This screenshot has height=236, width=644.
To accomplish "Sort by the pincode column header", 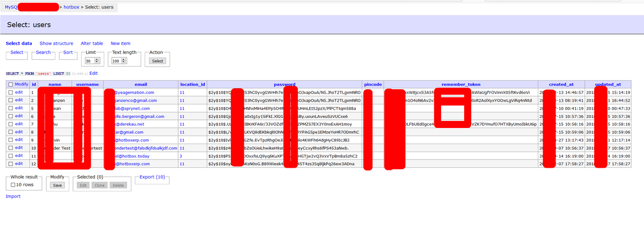I will [373, 84].
